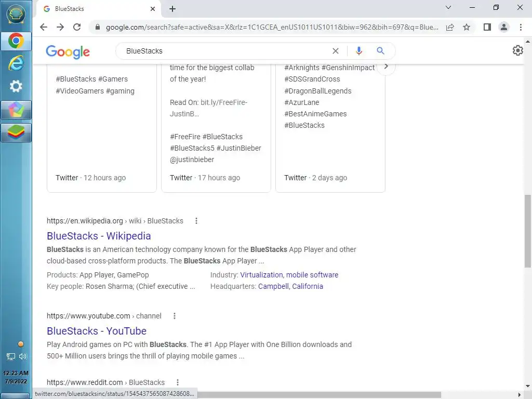This screenshot has width=532, height=399.
Task: Open the BlueStacks - YouTube result
Action: point(97,331)
